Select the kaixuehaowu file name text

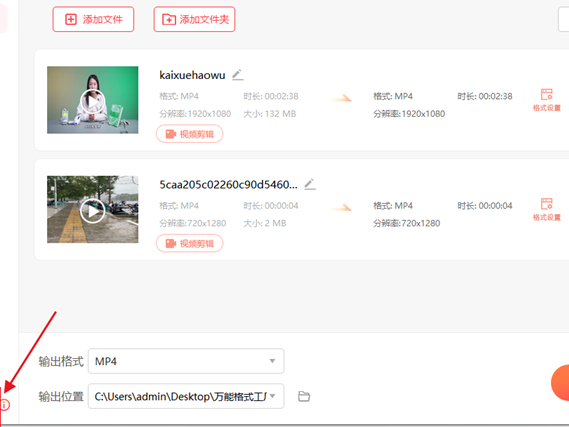[192, 75]
